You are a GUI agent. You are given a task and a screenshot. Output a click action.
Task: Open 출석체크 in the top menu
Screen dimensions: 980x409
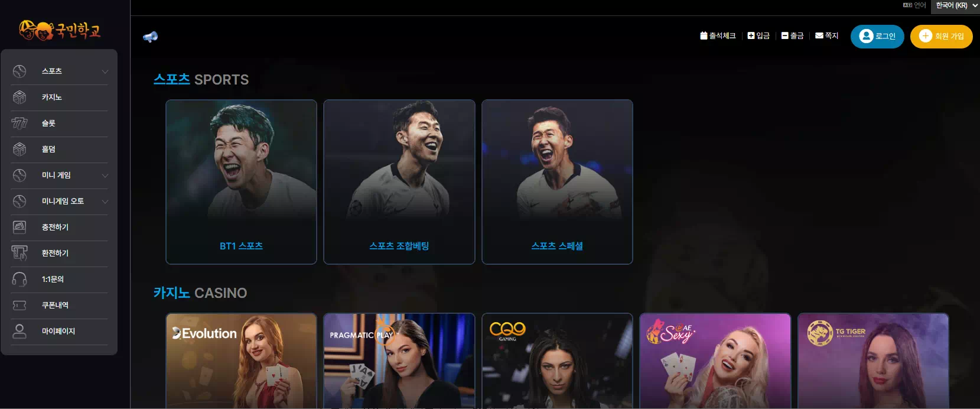(718, 36)
